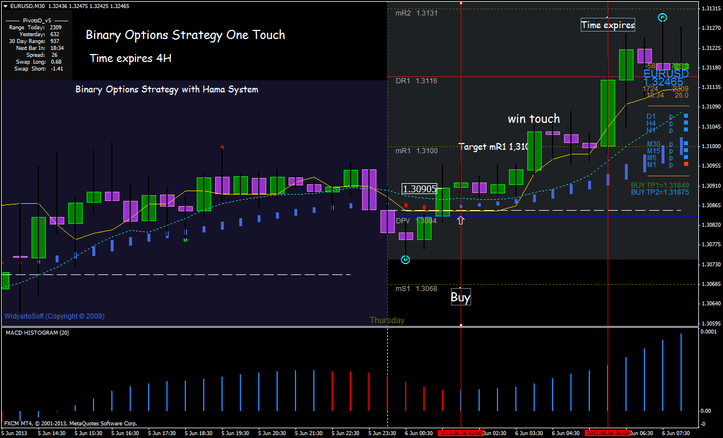The height and width of the screenshot is (438, 723).
Task: Click the Thursday day separator label
Action: click(387, 320)
